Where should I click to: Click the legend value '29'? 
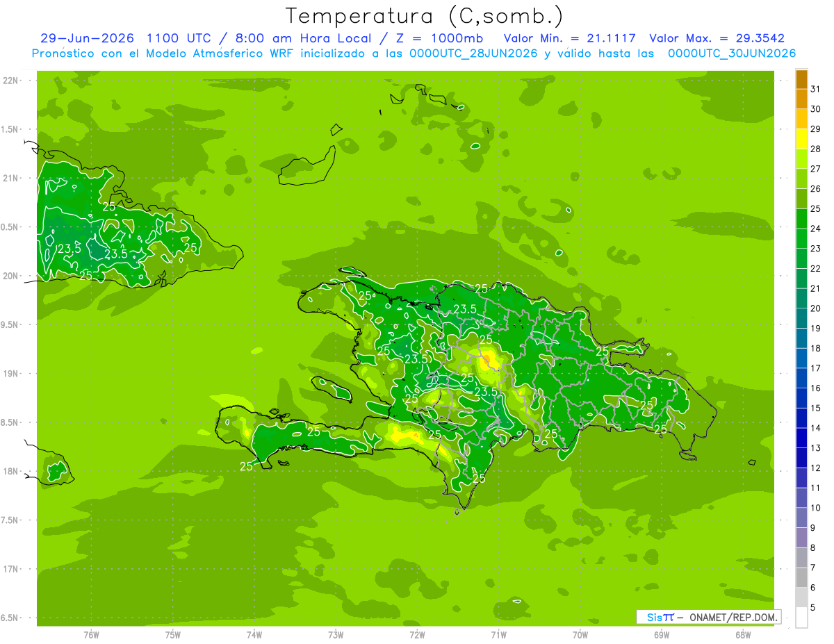(x=815, y=129)
